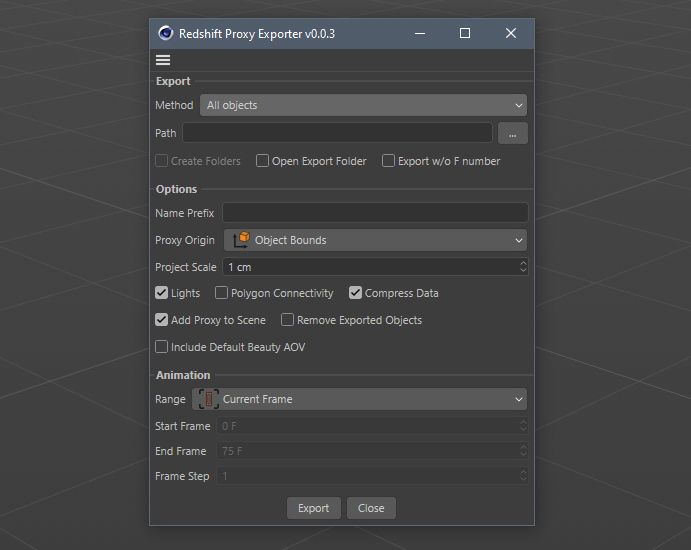This screenshot has height=550, width=691.
Task: Expand the Proxy Origin dropdown
Action: (x=375, y=240)
